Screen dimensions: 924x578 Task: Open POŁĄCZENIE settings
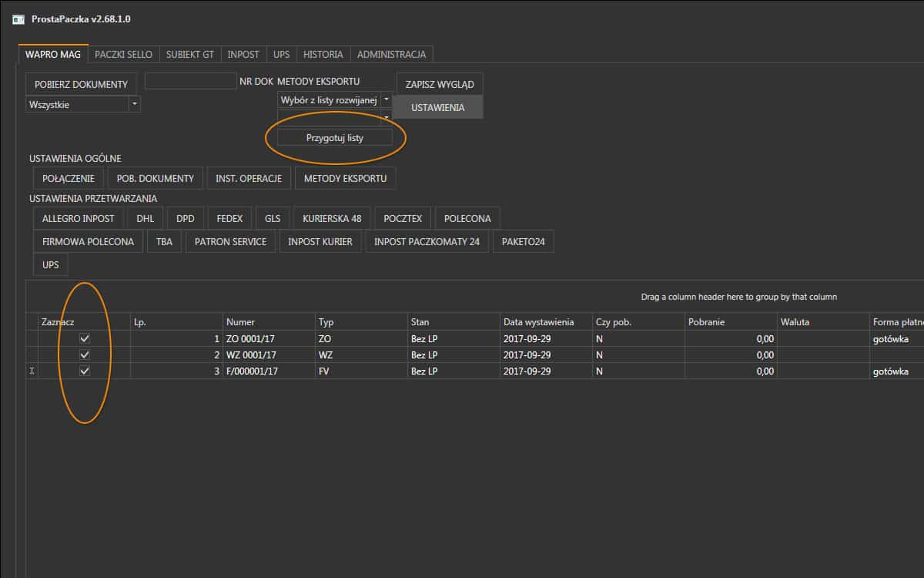click(x=69, y=178)
